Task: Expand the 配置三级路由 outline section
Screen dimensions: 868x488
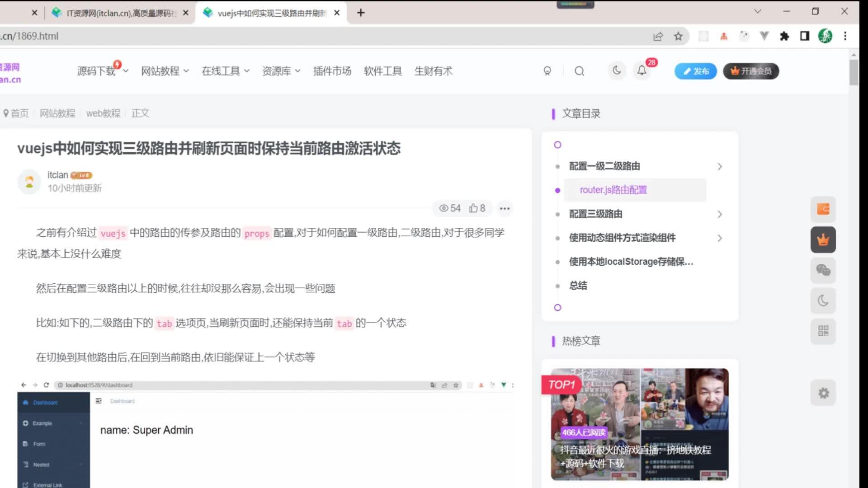Action: click(x=720, y=214)
